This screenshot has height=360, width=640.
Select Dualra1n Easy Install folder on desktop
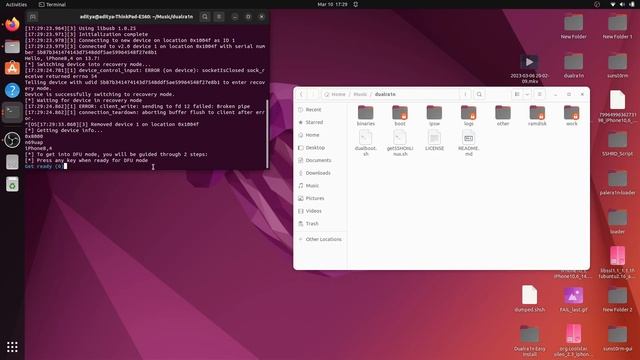click(529, 341)
